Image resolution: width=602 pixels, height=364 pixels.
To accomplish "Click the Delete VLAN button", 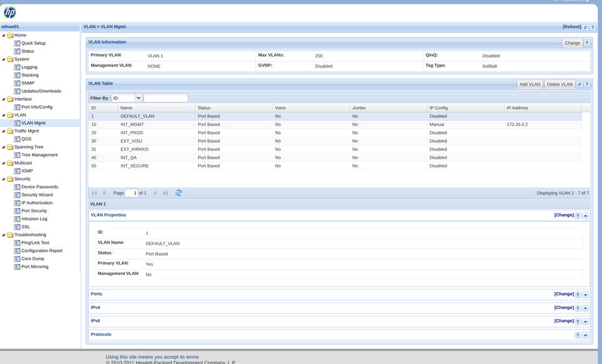I will click(560, 85).
